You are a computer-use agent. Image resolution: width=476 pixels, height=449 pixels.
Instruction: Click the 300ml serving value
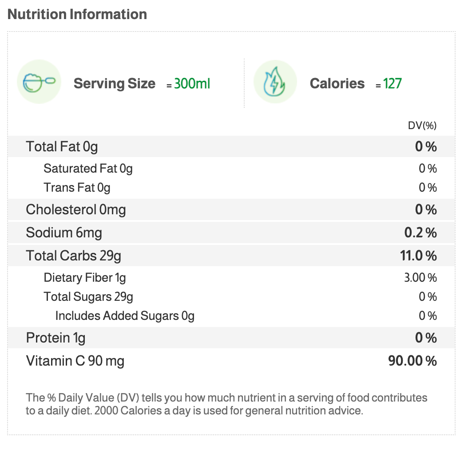coord(192,83)
